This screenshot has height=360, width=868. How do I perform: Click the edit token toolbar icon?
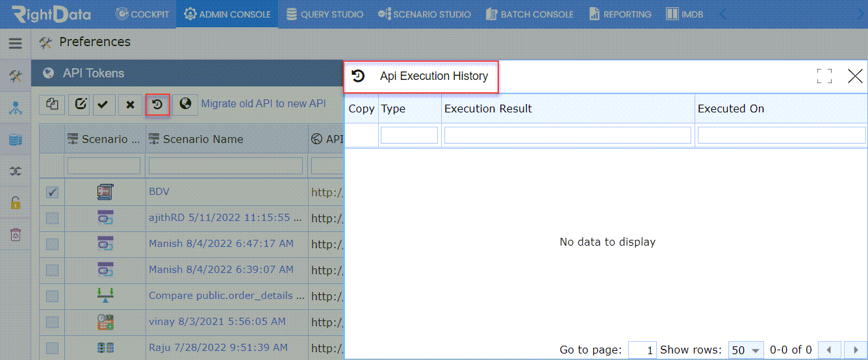coord(81,104)
